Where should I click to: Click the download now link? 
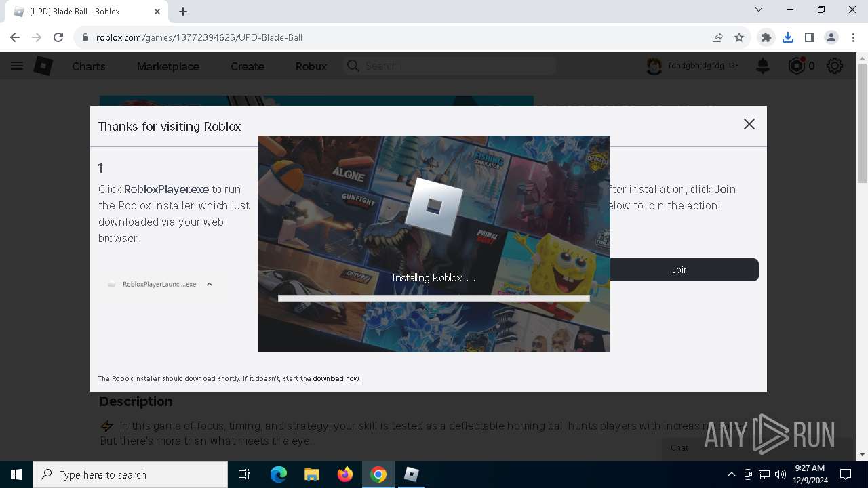[336, 378]
